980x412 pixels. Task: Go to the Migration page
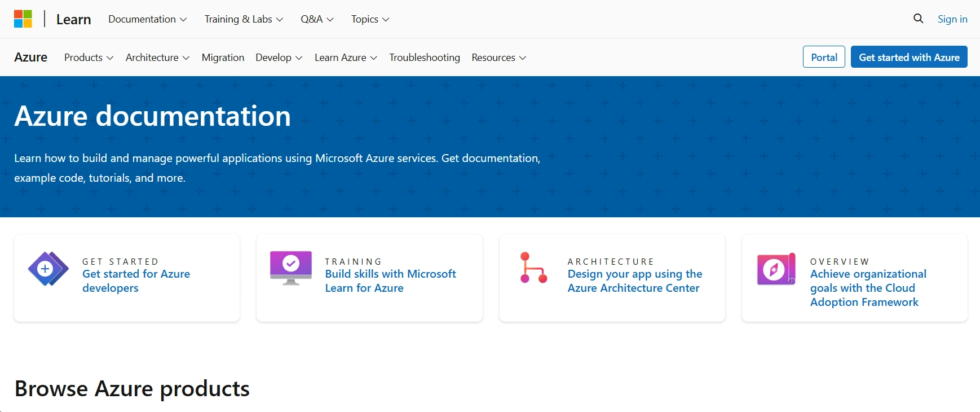[223, 58]
